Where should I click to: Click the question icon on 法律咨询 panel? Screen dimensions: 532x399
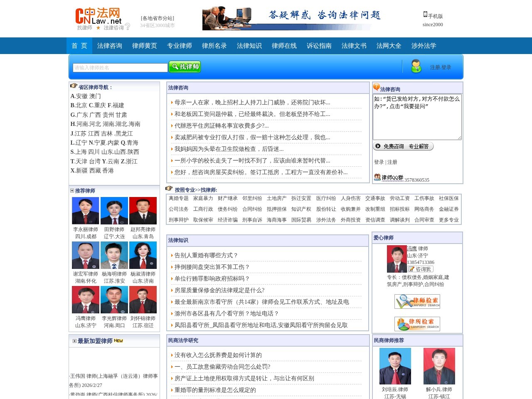click(x=376, y=88)
